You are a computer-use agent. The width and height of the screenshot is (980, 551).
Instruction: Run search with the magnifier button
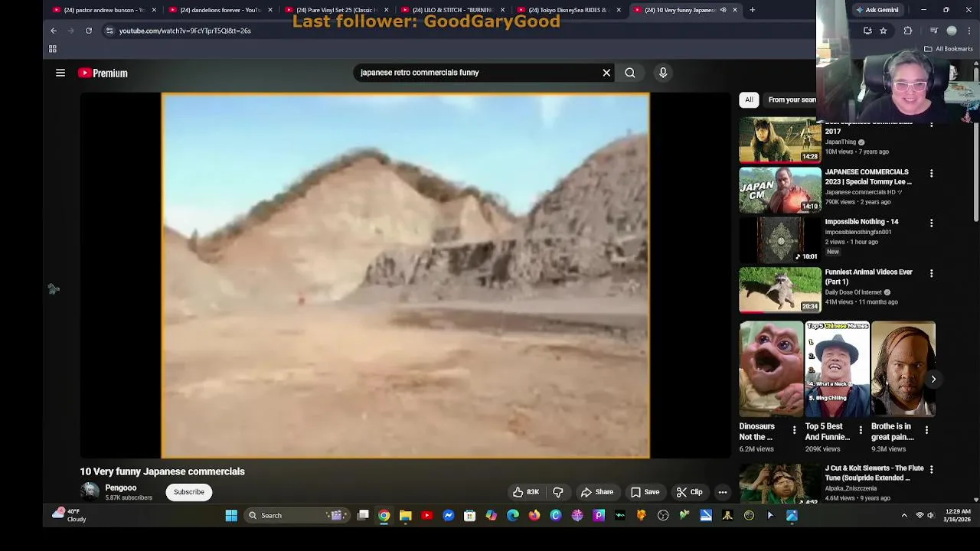[629, 73]
